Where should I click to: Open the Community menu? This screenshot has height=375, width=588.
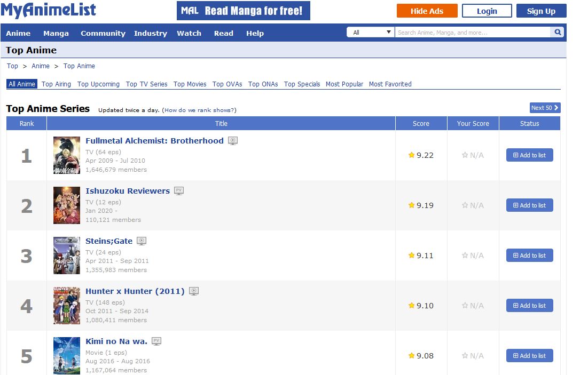tap(103, 34)
